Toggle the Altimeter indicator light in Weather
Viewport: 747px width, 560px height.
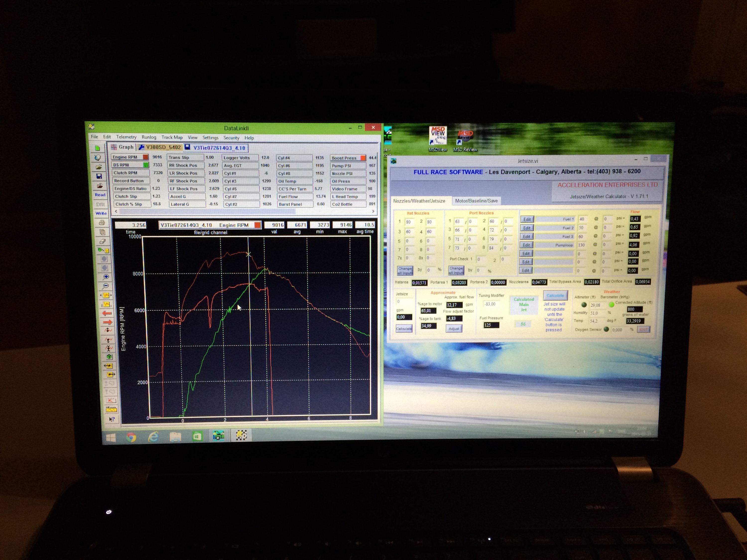[584, 305]
